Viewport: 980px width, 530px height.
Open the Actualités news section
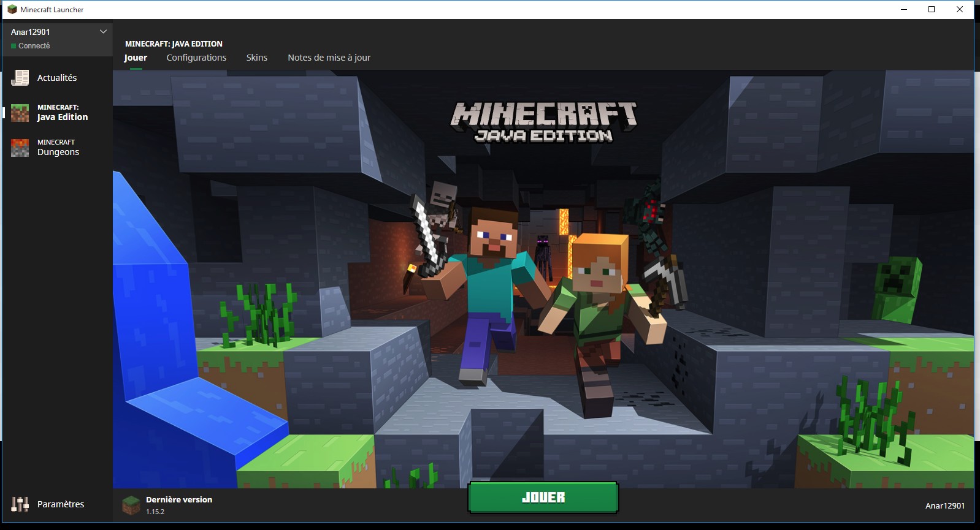[x=58, y=78]
